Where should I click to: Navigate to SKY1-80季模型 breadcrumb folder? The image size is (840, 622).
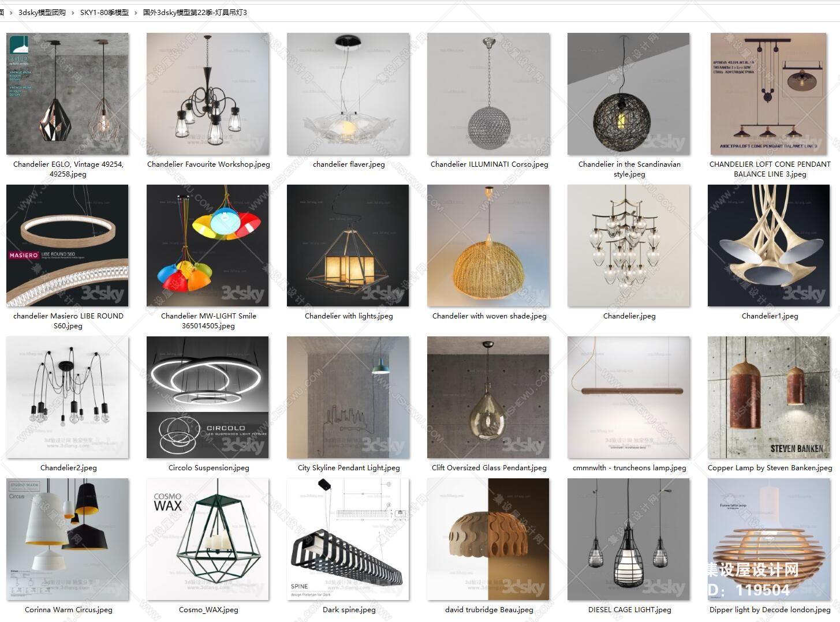pos(104,12)
